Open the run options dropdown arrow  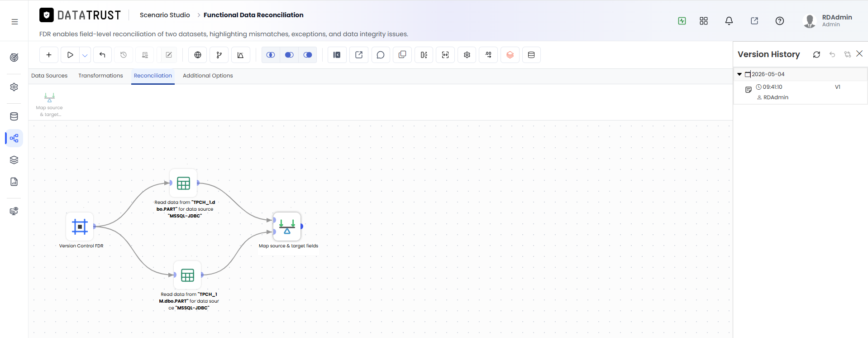coord(85,55)
